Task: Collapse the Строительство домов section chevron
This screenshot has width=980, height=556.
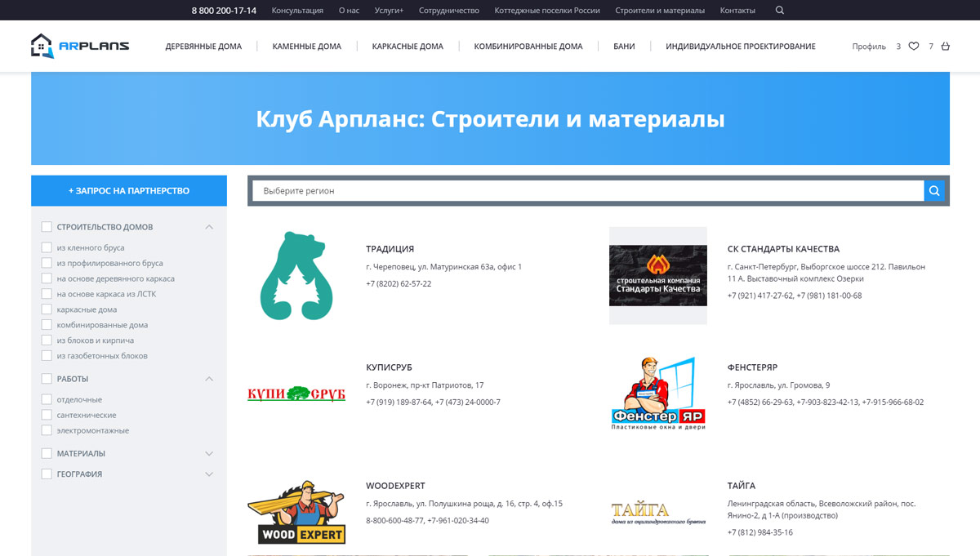Action: tap(209, 227)
